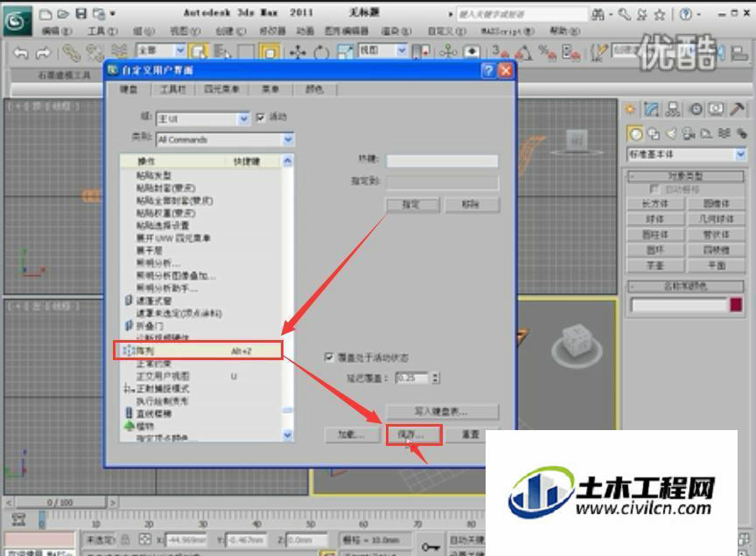Viewport: 756px width, 556px height.
Task: Toggle the 活动 (Active) checkbox
Action: pyautogui.click(x=261, y=117)
